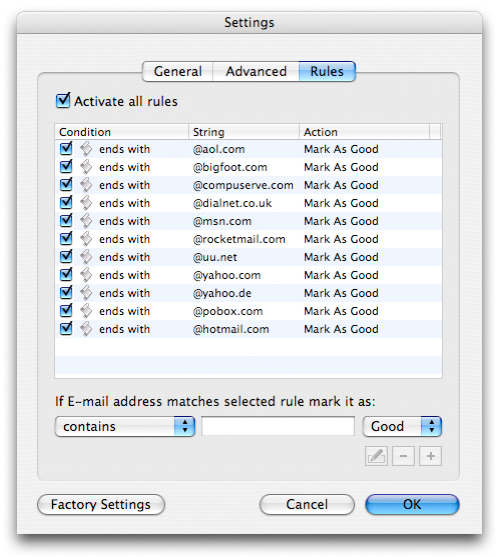Toggle the @msn.com rule checkbox

point(66,220)
